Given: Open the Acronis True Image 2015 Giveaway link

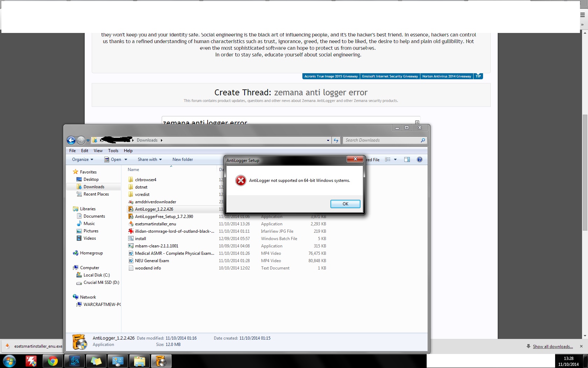Looking at the screenshot, I should coord(331,76).
